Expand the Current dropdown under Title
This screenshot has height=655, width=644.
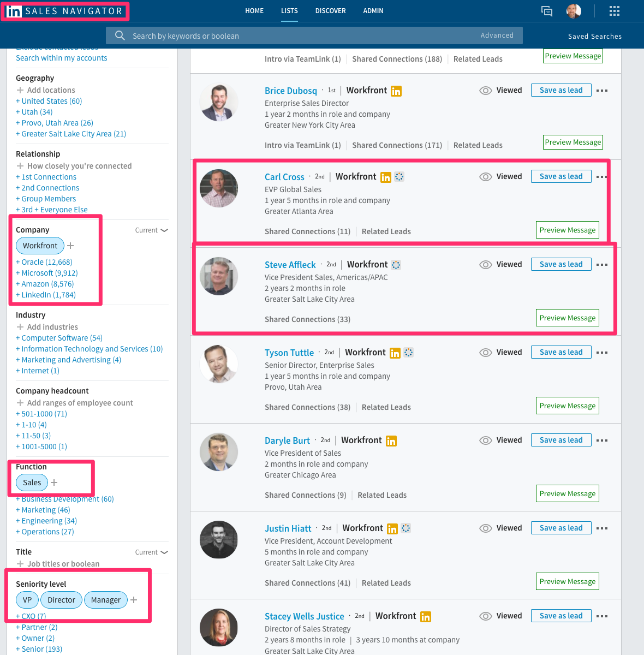(152, 552)
